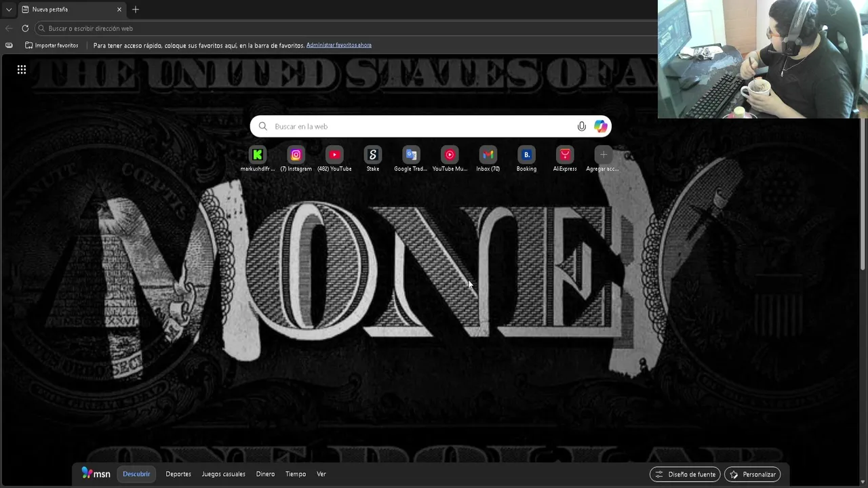Open the apps grid launcher
This screenshot has height=488, width=868.
[22, 69]
